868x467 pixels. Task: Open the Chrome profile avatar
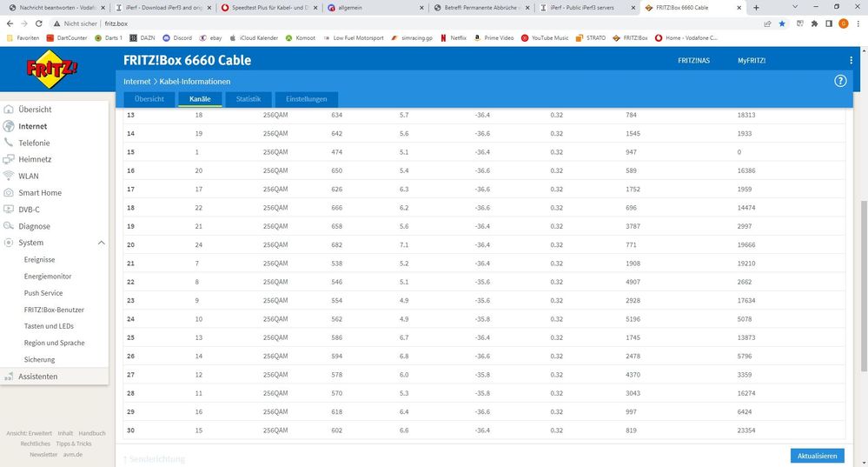click(843, 23)
